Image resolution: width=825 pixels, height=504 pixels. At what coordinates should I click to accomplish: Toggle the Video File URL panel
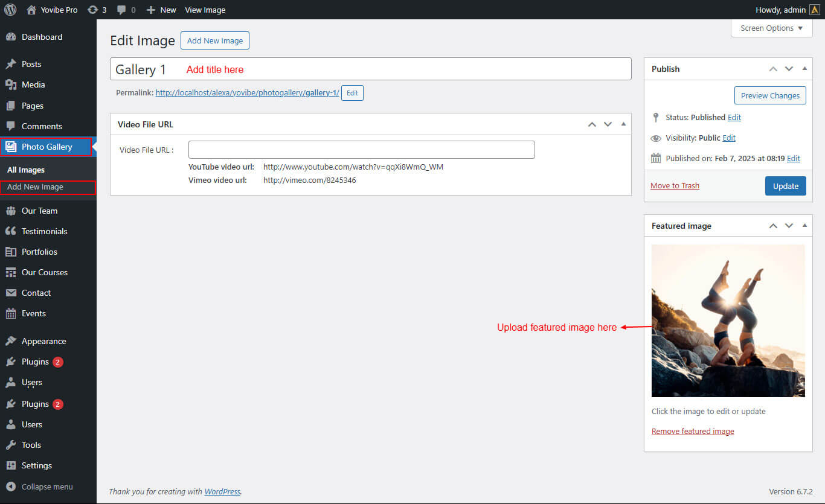point(623,124)
